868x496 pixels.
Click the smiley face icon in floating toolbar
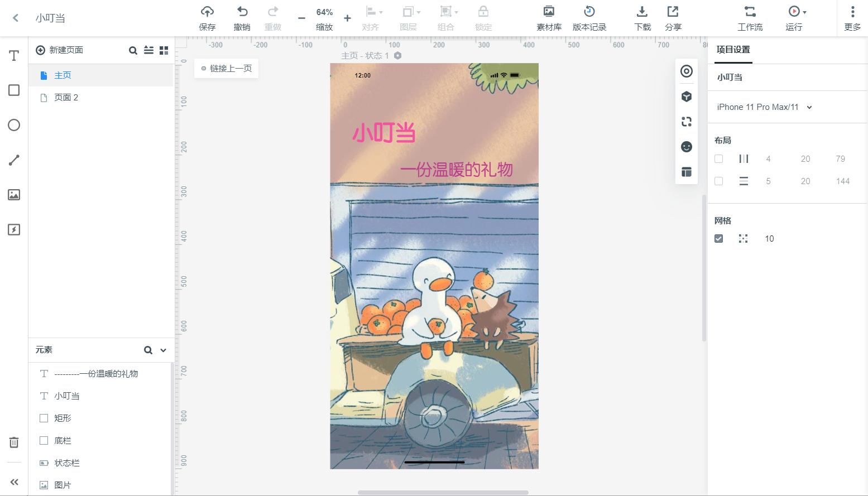[687, 147]
